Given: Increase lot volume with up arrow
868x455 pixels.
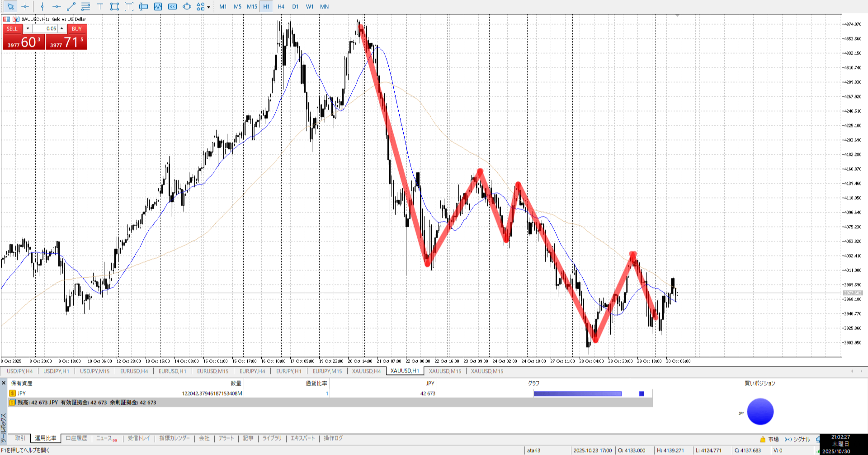Looking at the screenshot, I should (62, 28).
